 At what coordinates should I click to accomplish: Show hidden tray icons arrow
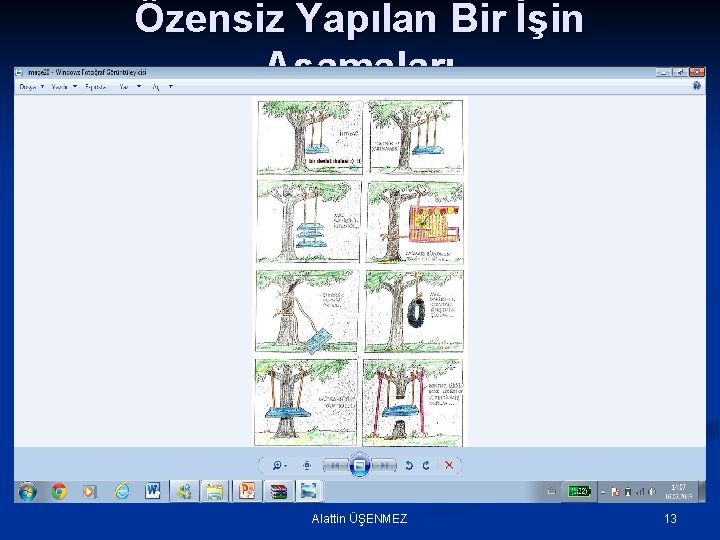[603, 492]
